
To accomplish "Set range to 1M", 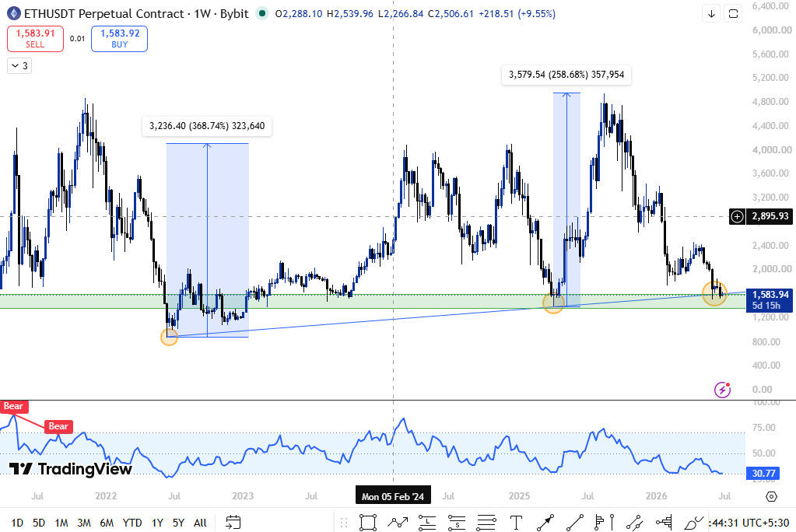I will (x=61, y=523).
